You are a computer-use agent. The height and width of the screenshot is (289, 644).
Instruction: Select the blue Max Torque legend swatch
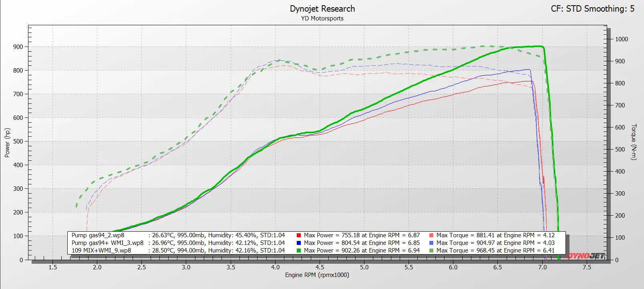pyautogui.click(x=431, y=243)
